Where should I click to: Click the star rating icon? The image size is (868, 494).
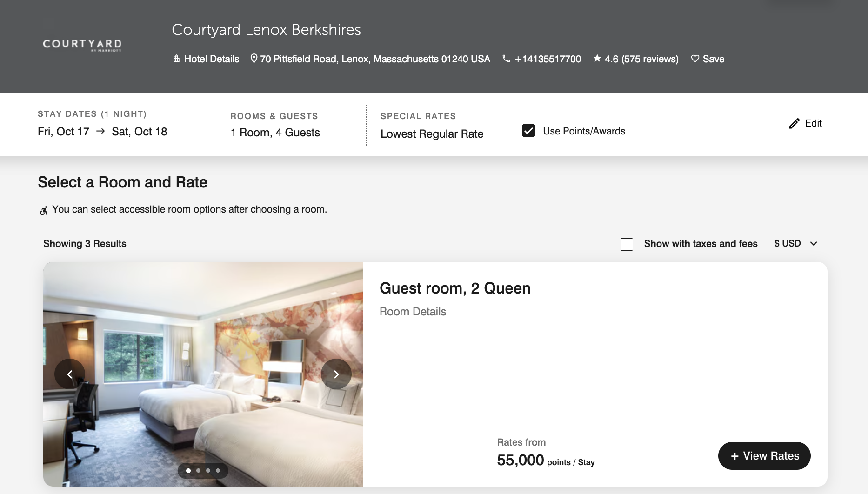(597, 59)
